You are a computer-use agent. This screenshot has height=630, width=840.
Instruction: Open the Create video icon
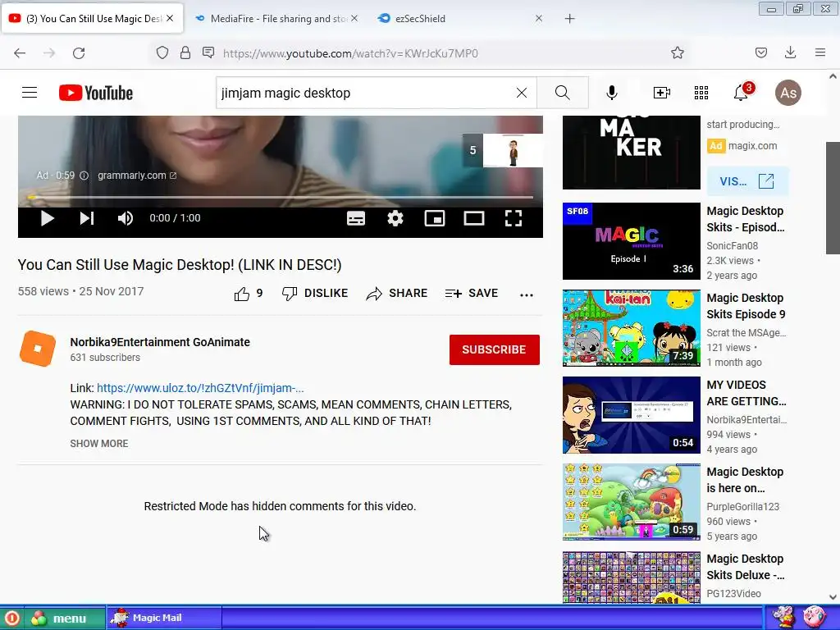click(662, 93)
